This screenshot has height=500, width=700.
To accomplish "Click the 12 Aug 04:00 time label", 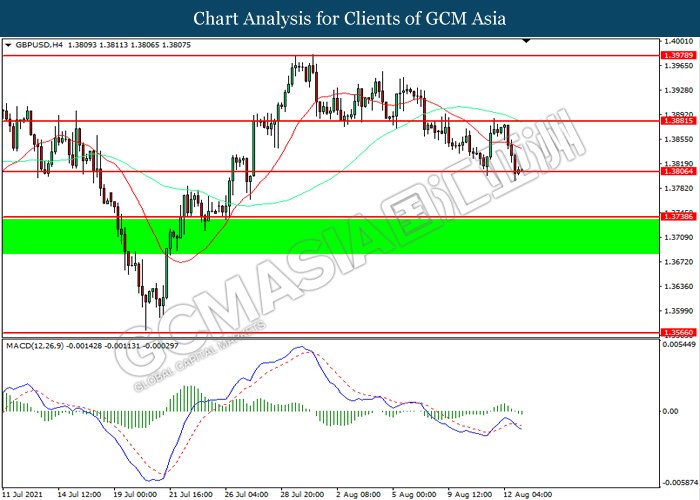I will click(528, 495).
